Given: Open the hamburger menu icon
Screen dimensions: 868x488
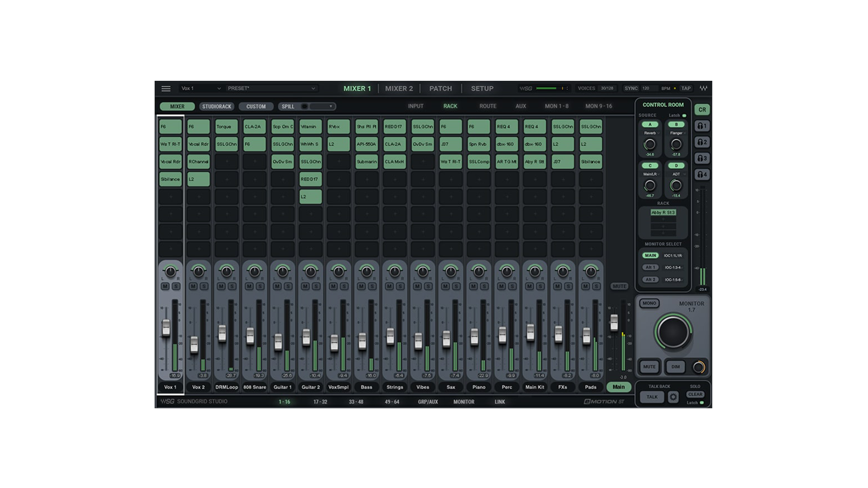Looking at the screenshot, I should tap(166, 88).
